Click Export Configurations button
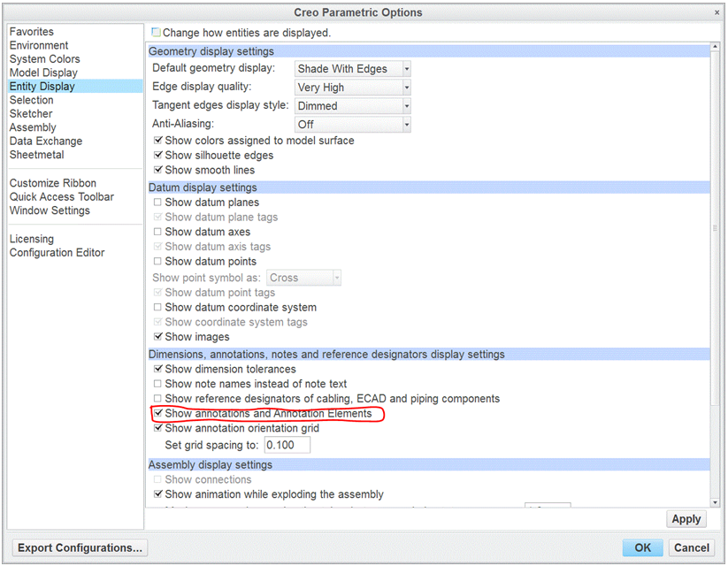Image resolution: width=728 pixels, height=566 pixels. (80, 548)
